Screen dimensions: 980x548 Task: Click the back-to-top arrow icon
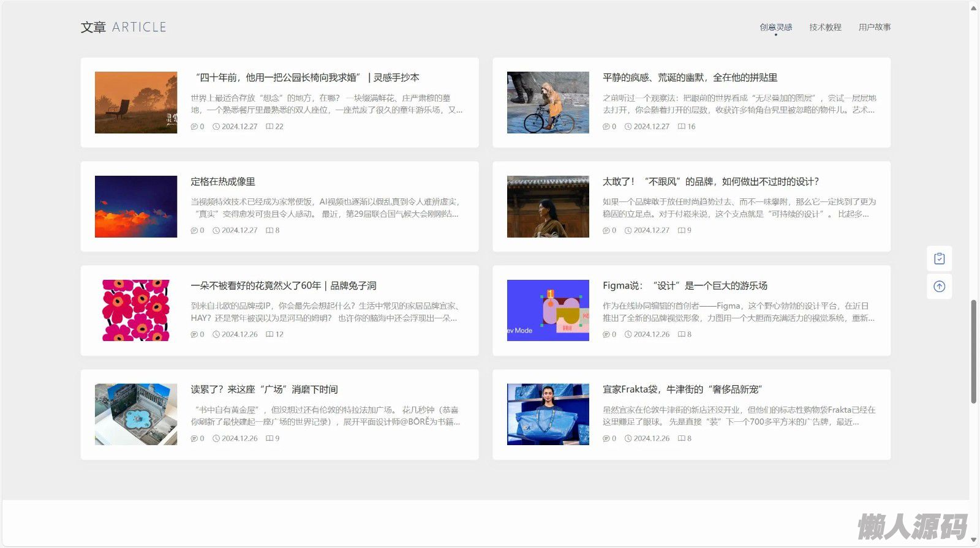(x=939, y=287)
